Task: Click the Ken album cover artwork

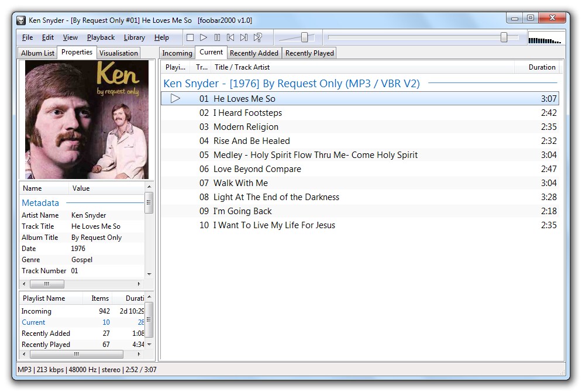Action: coord(87,119)
